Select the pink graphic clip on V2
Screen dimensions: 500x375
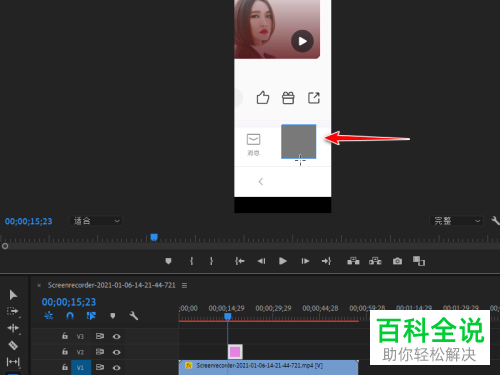pyautogui.click(x=235, y=352)
